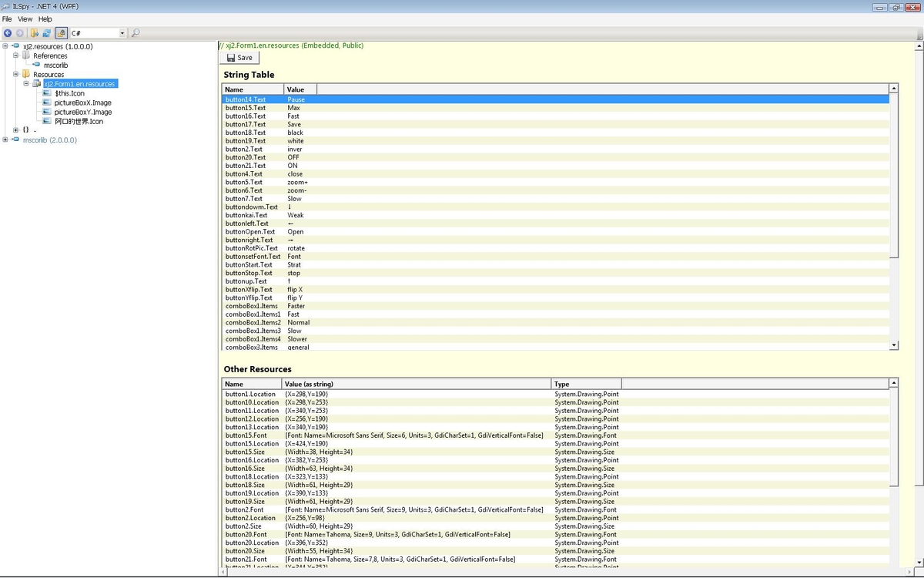Image resolution: width=924 pixels, height=578 pixels.
Task: Expand the curly braces namespace node
Action: [x=15, y=130]
